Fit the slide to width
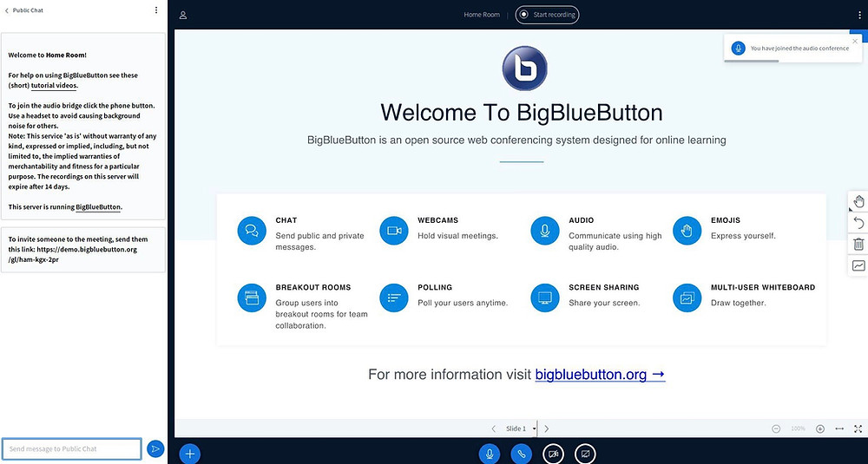868x464 pixels. 839,428
